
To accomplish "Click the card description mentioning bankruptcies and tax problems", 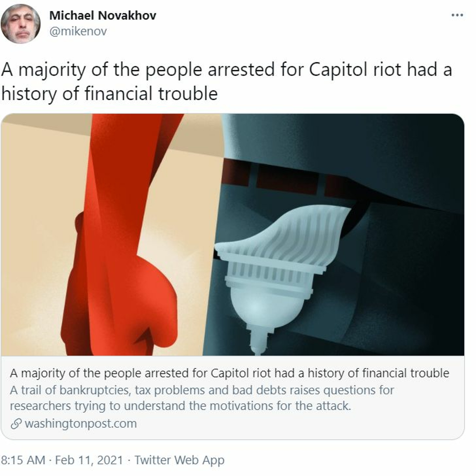I will coord(202,390).
